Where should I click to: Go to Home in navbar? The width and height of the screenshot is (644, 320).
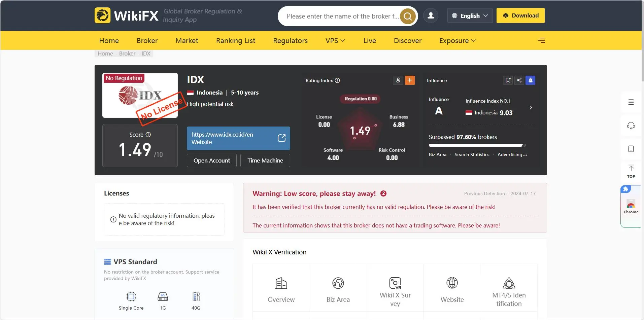[x=109, y=40]
